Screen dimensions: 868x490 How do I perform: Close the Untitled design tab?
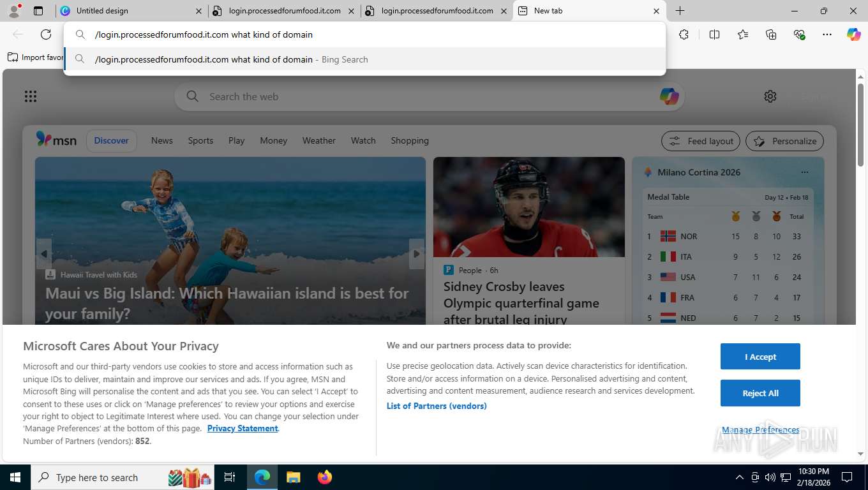click(x=198, y=11)
